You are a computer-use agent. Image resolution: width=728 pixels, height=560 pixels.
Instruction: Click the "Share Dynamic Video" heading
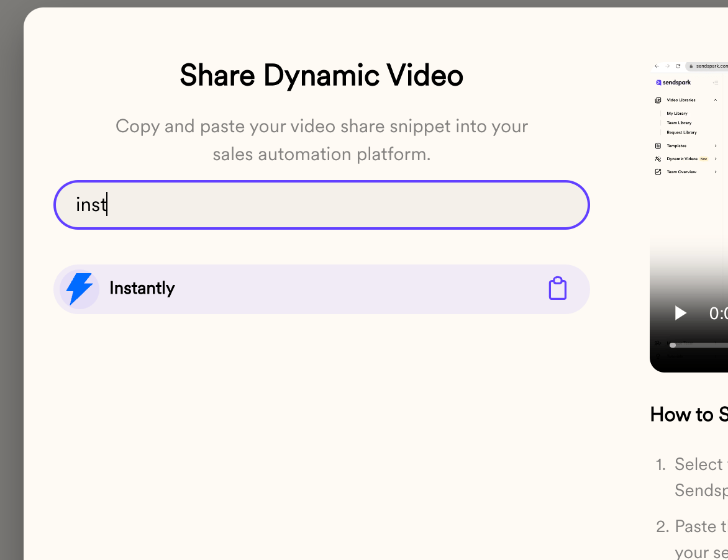click(321, 75)
